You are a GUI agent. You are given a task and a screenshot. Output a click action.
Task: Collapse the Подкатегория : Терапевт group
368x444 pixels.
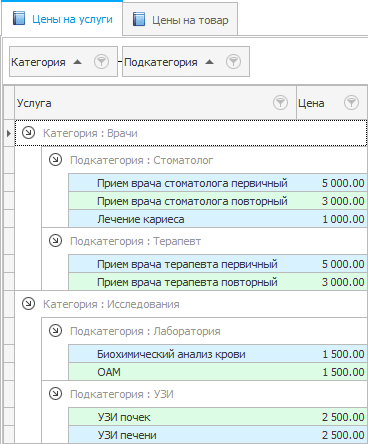(x=55, y=241)
